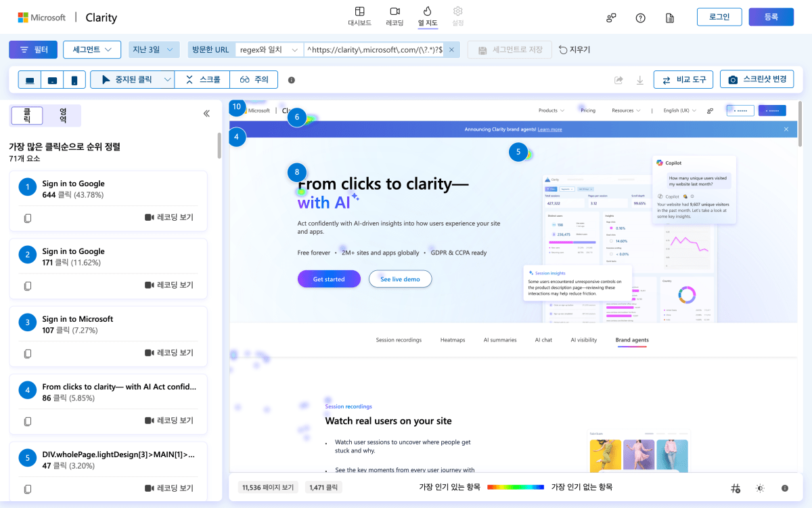Viewport: 812px width, 508px height.
Task: Download the heatmap using the arrow icon
Action: click(x=640, y=80)
